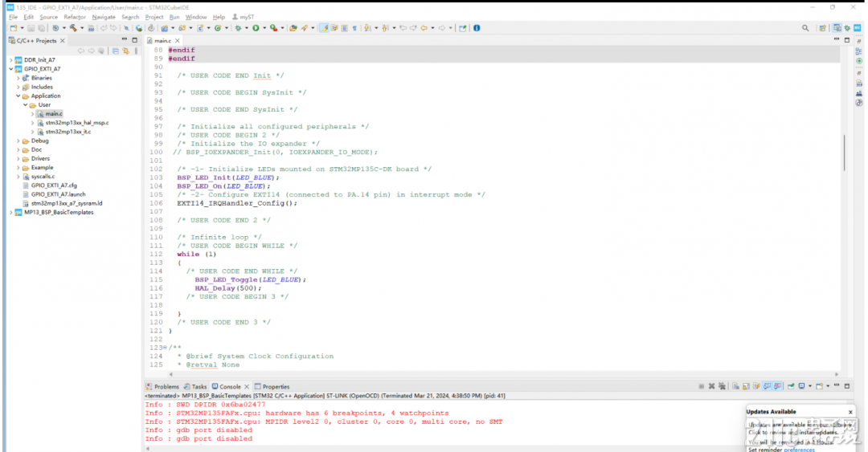The height and width of the screenshot is (452, 868).
Task: Click the New file toolbar icon
Action: pyautogui.click(x=14, y=27)
